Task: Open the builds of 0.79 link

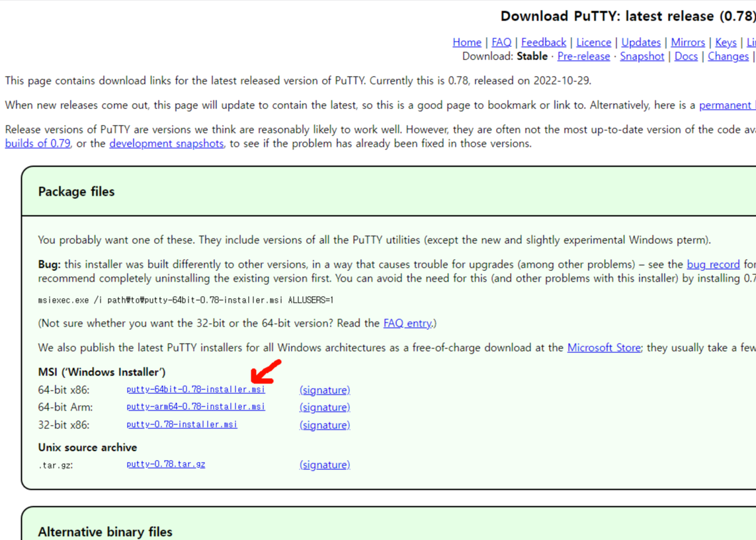Action: click(x=38, y=143)
